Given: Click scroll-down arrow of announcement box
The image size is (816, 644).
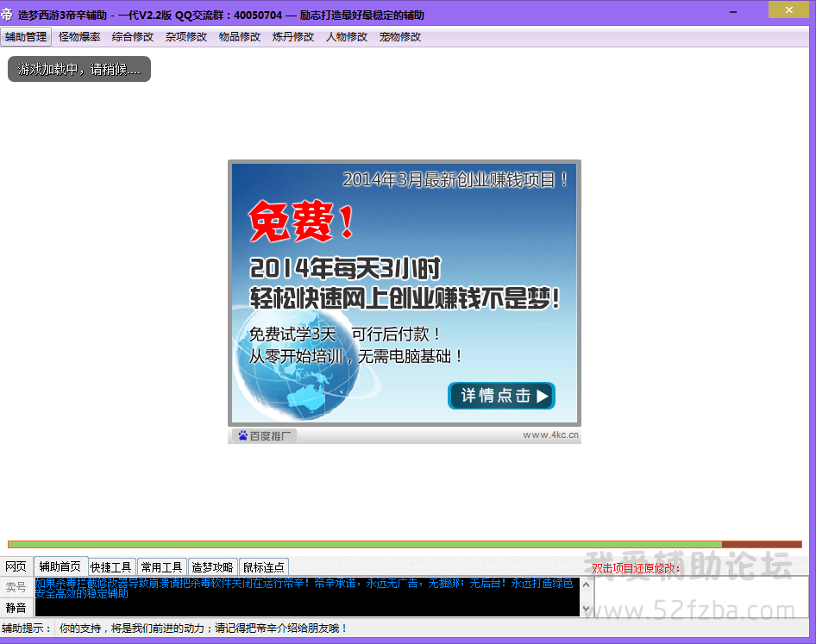Looking at the screenshot, I should click(587, 609).
